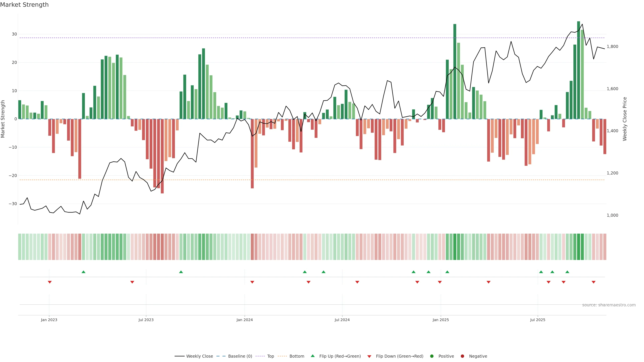Click the −30 tick on Market Strength axis

13,204
